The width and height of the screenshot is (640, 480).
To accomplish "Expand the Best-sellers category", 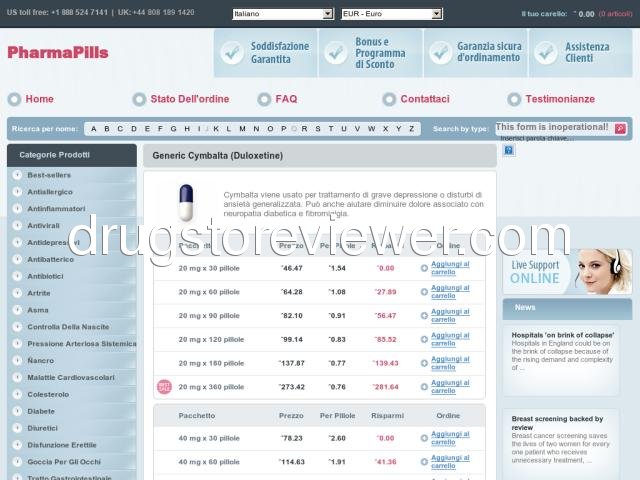I will tap(49, 175).
